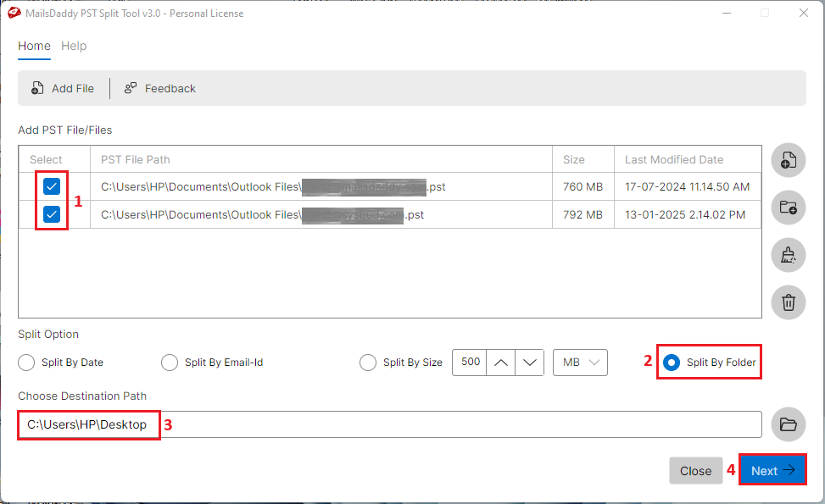
Task: Increase split size with up arrow
Action: 501,363
